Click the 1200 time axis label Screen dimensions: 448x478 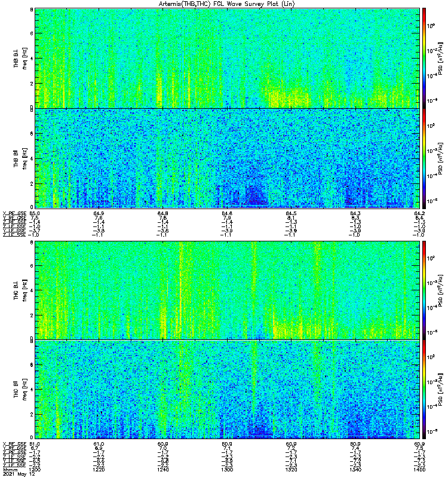(35, 470)
